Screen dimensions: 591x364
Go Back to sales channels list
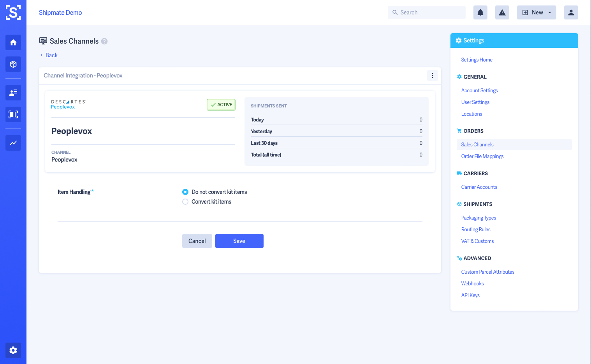[x=49, y=55]
